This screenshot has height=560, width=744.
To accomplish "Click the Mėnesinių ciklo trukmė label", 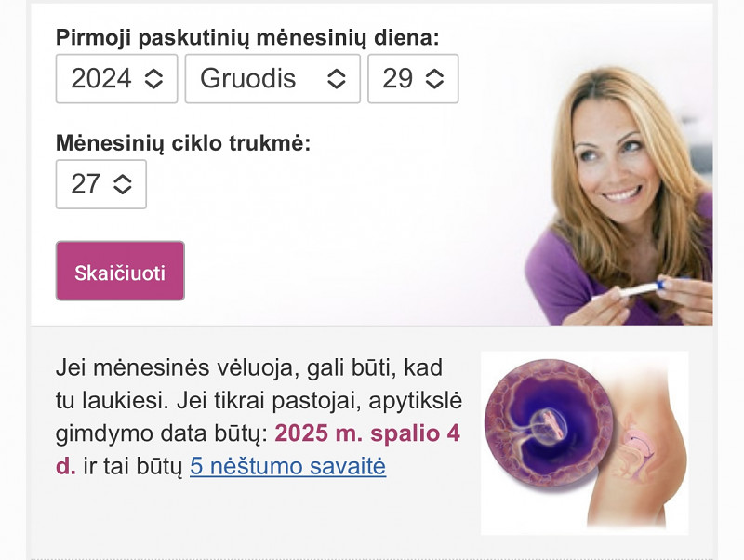I will (x=183, y=143).
